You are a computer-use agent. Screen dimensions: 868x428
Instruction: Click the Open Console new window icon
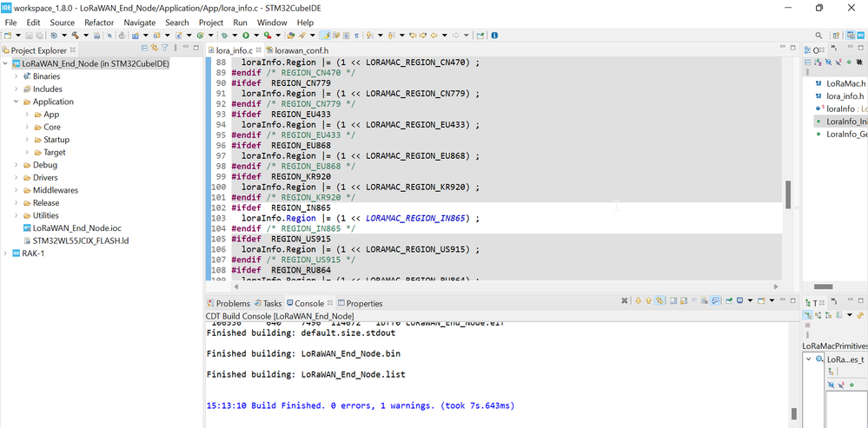(x=760, y=301)
